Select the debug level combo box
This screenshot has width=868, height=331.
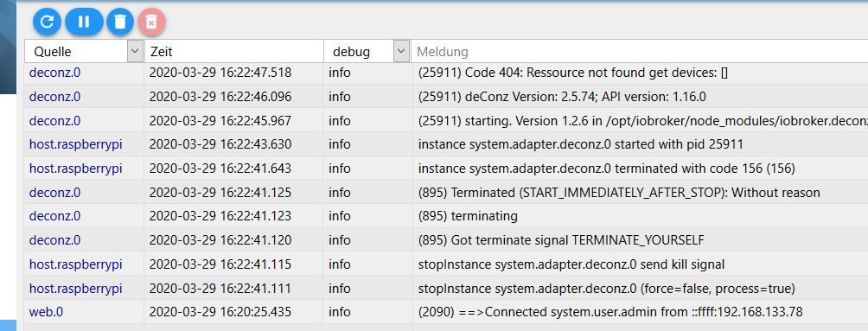[367, 52]
